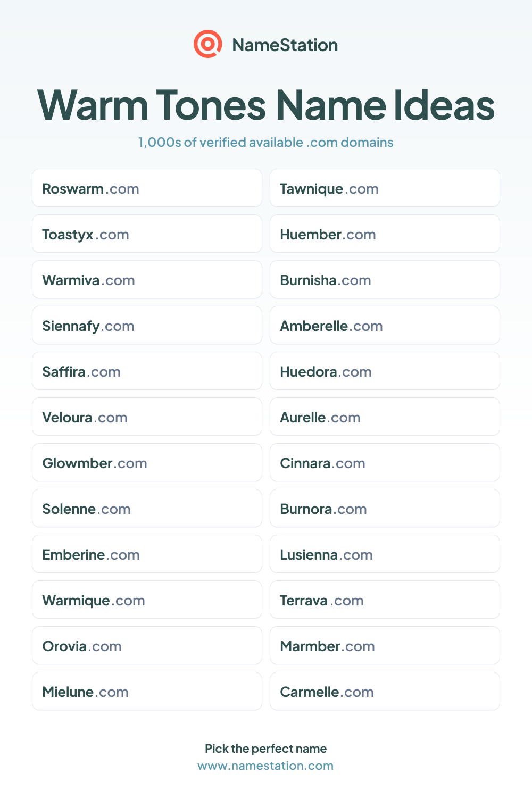Open the Cinnara.com name idea
The width and height of the screenshot is (532, 798).
[385, 462]
